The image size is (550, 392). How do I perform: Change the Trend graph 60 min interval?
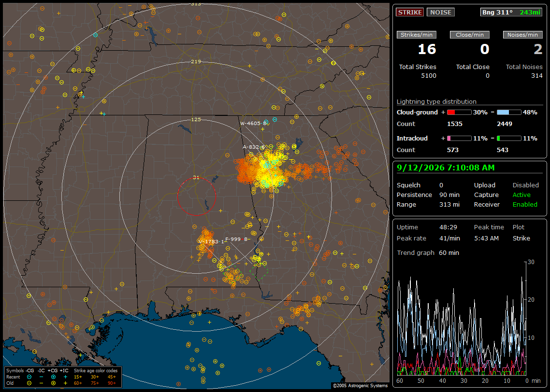(449, 253)
